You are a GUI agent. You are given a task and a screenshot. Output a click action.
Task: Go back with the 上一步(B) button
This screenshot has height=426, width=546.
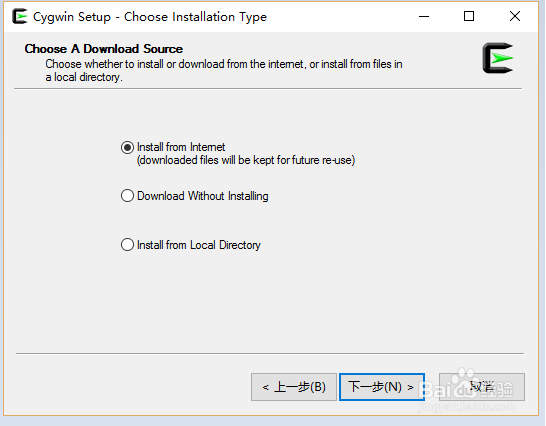click(x=294, y=387)
